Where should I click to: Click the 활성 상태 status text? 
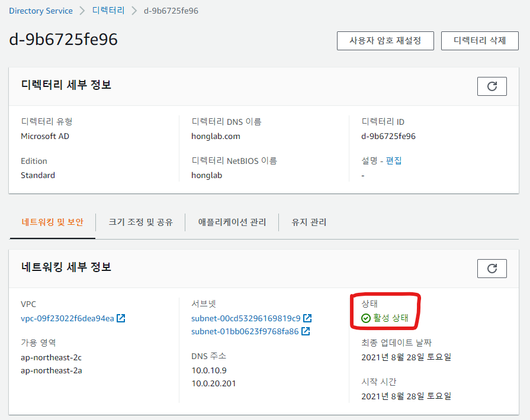tap(391, 318)
